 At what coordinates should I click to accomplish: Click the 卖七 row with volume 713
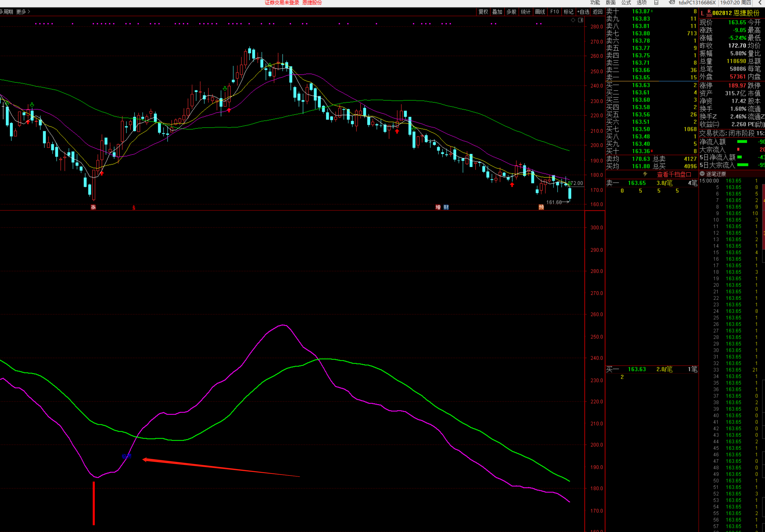[x=651, y=33]
